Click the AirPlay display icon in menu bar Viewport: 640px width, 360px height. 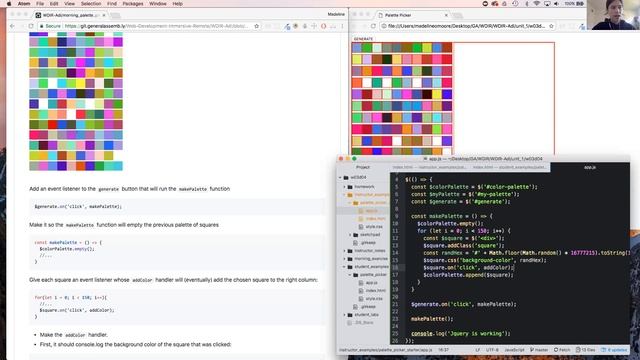point(547,4)
